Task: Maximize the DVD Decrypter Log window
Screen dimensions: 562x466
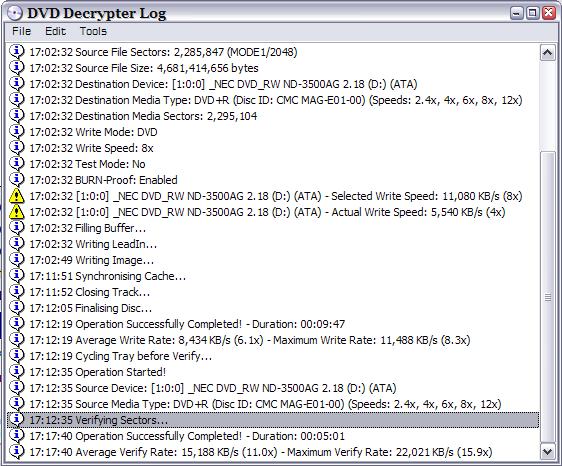Action: [532, 13]
